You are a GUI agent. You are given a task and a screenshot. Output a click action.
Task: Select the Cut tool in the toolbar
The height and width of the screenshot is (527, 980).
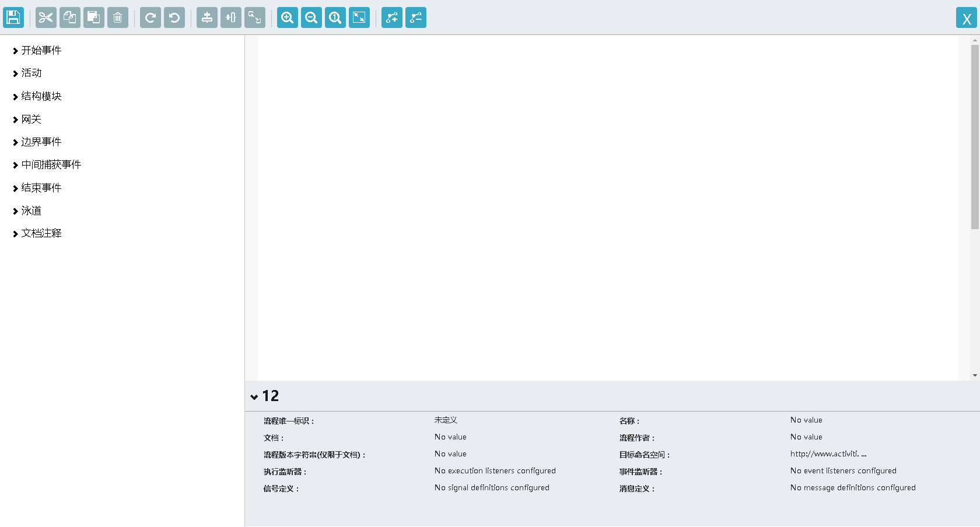pyautogui.click(x=45, y=17)
